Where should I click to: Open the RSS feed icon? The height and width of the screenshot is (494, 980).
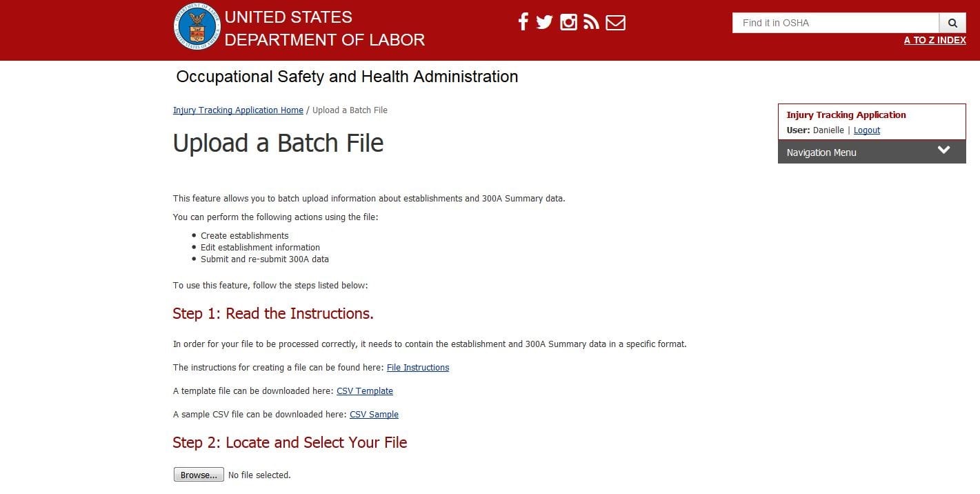tap(591, 23)
